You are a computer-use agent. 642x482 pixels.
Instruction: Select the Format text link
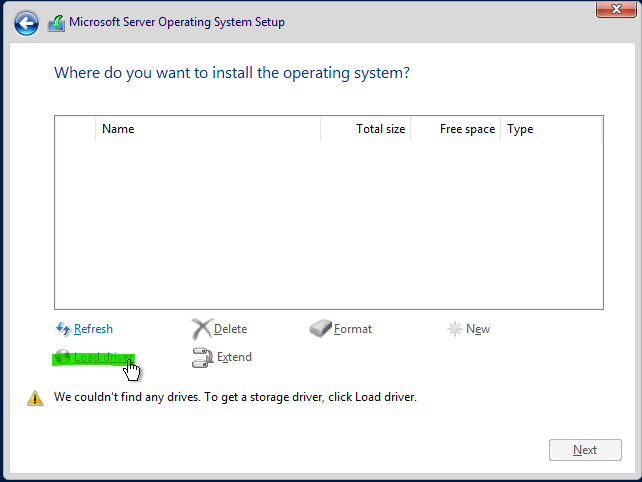coord(353,329)
